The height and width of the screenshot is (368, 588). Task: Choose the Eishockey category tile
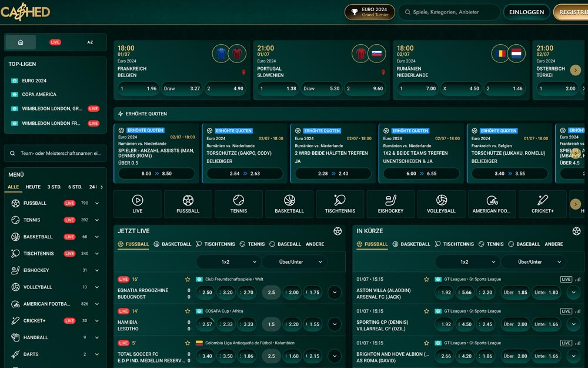click(x=390, y=204)
